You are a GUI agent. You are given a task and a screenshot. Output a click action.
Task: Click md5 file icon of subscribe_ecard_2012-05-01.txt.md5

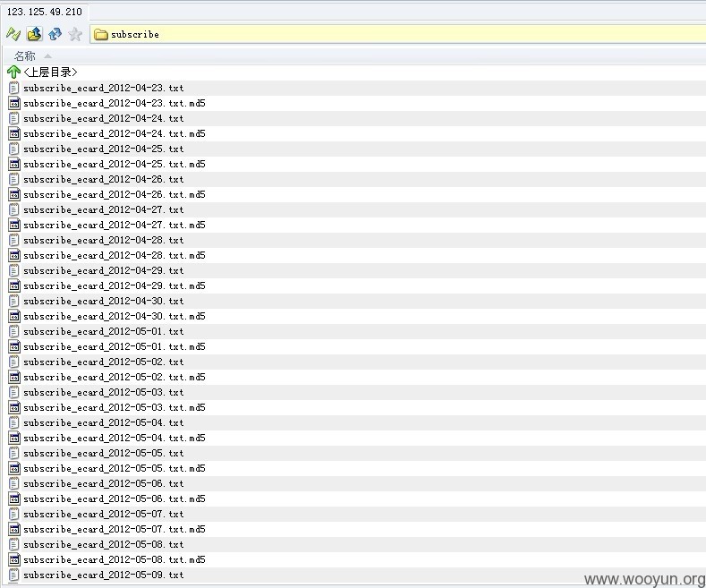point(14,347)
